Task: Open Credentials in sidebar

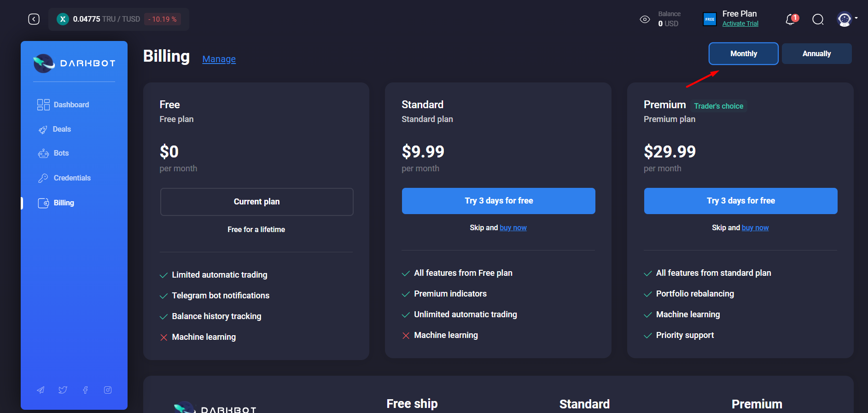Action: tap(72, 178)
